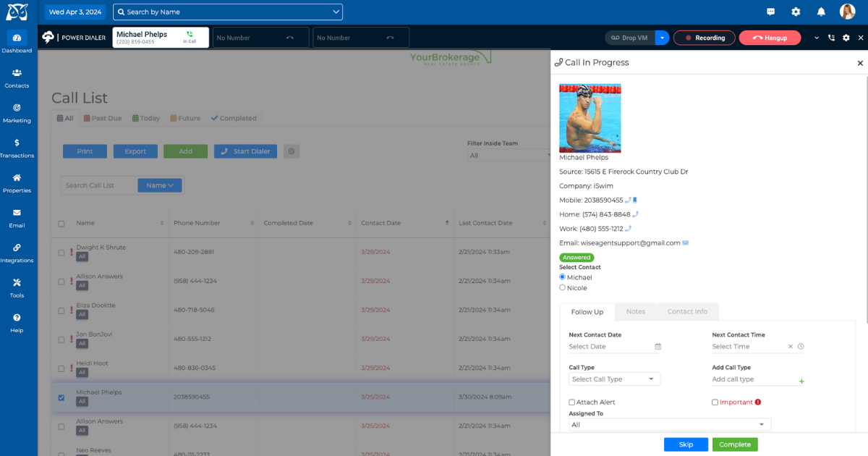Open the calendar icon for Next Contact Date
Screen dimensions: 868x456
click(658, 347)
